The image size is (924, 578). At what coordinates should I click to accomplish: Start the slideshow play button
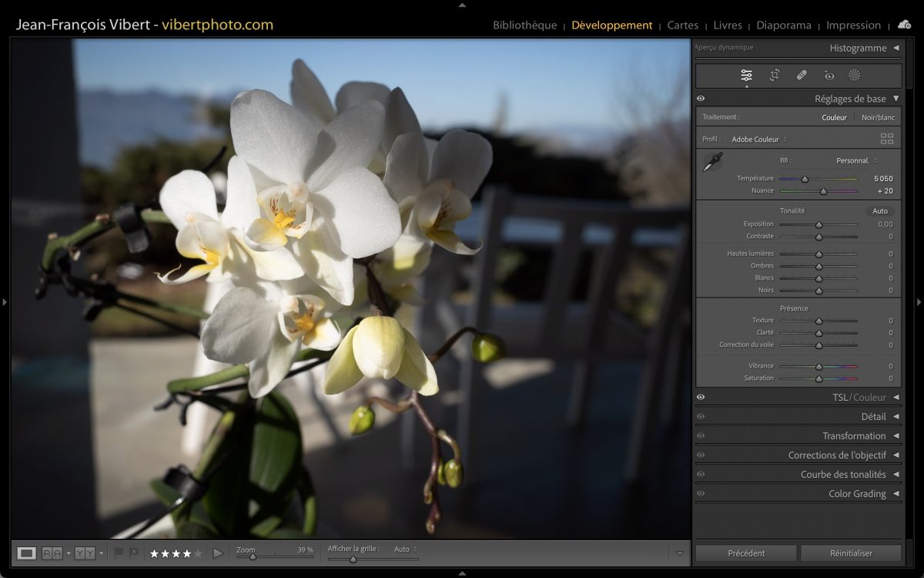click(218, 553)
